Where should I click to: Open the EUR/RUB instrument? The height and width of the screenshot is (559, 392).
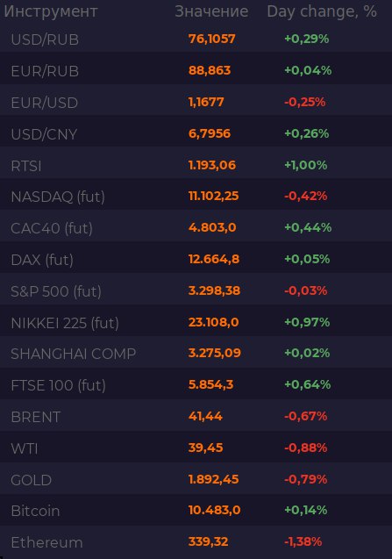click(x=45, y=71)
